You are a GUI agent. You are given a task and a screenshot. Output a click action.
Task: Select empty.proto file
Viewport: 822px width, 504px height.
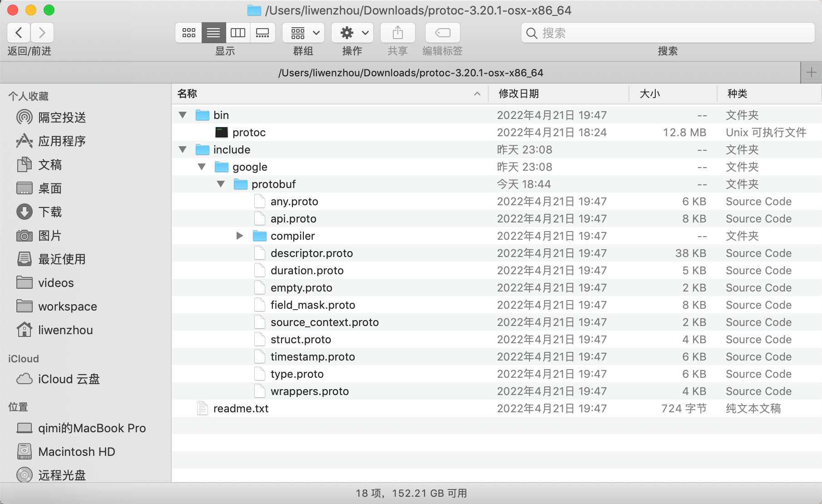point(497,287)
